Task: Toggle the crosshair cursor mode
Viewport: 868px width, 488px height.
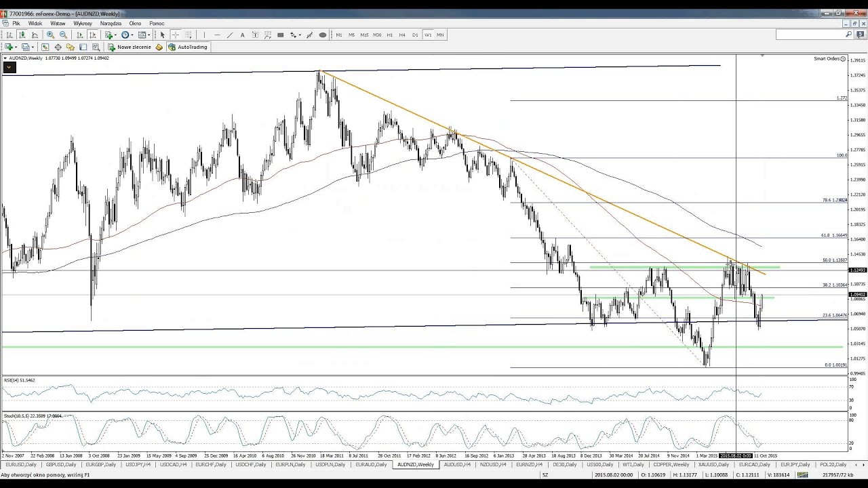Action: click(x=175, y=35)
